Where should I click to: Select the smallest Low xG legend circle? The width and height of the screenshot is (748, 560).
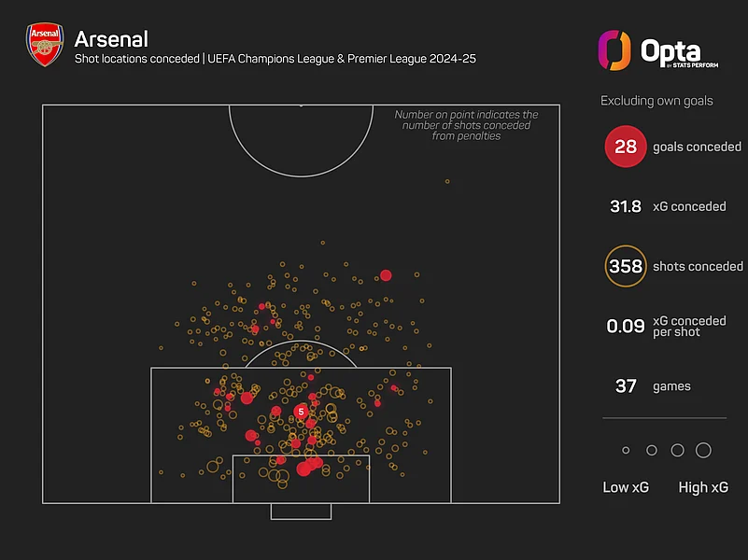pos(626,451)
